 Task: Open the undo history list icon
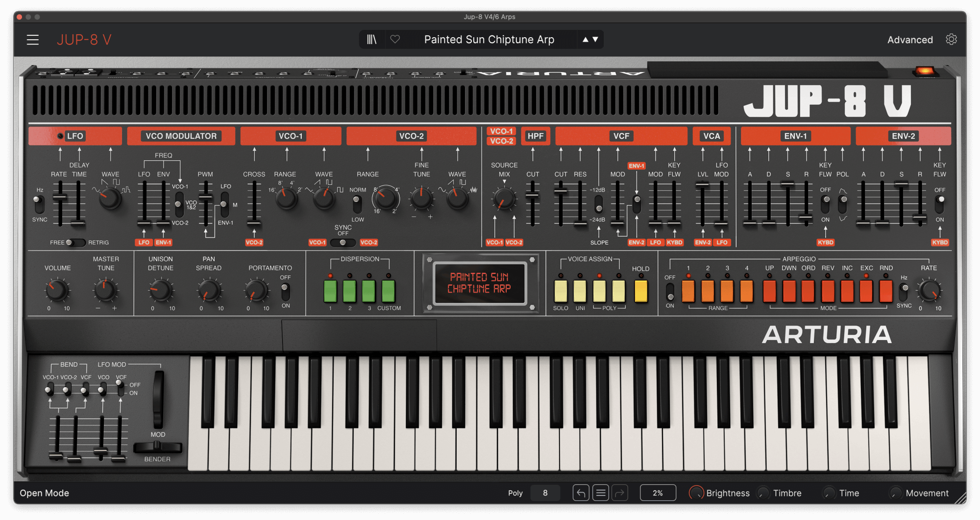(x=600, y=493)
